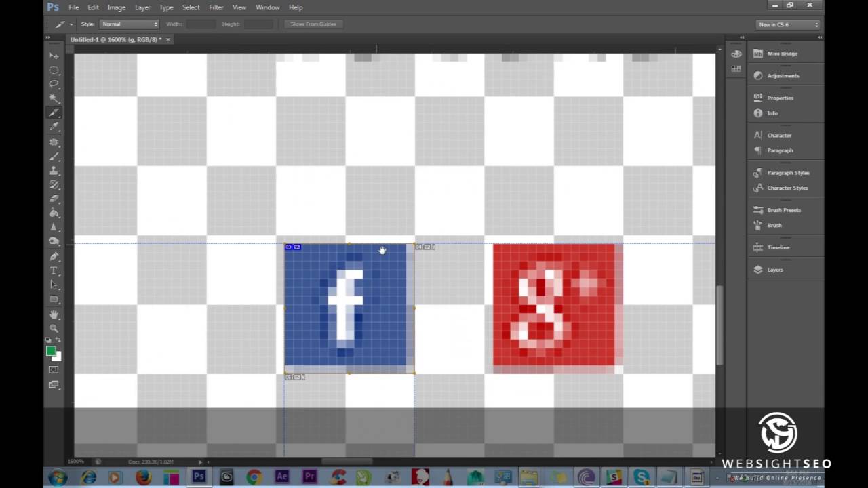
Task: Open the Brush Presets panel
Action: pos(784,210)
